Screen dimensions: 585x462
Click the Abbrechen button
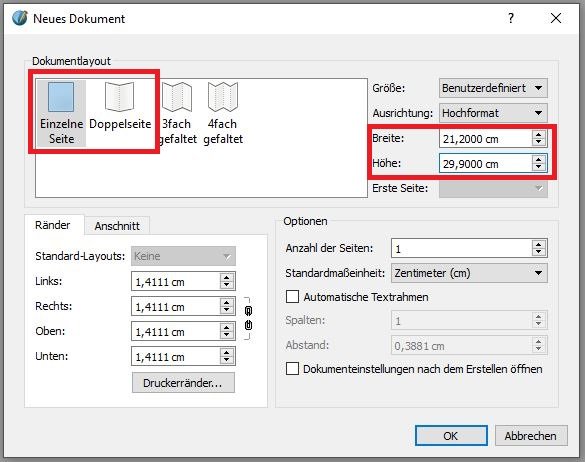(x=531, y=436)
